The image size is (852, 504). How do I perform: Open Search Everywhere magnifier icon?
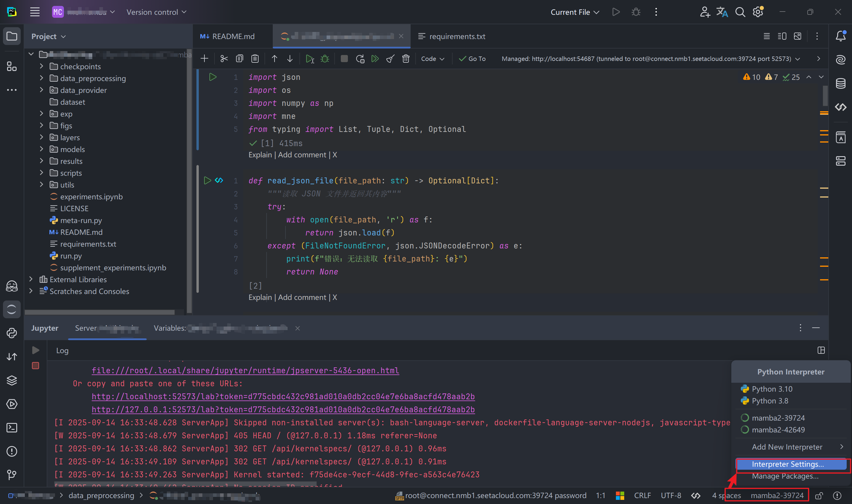(x=740, y=12)
